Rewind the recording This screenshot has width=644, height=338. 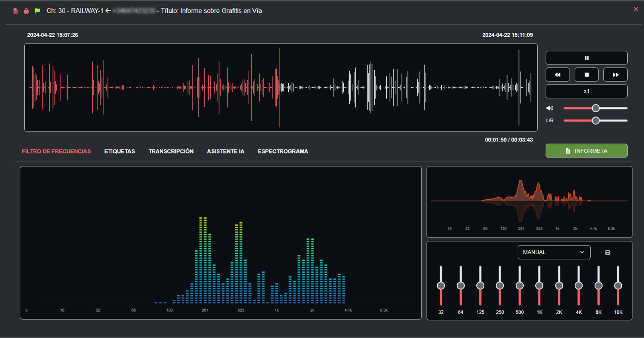coord(558,75)
